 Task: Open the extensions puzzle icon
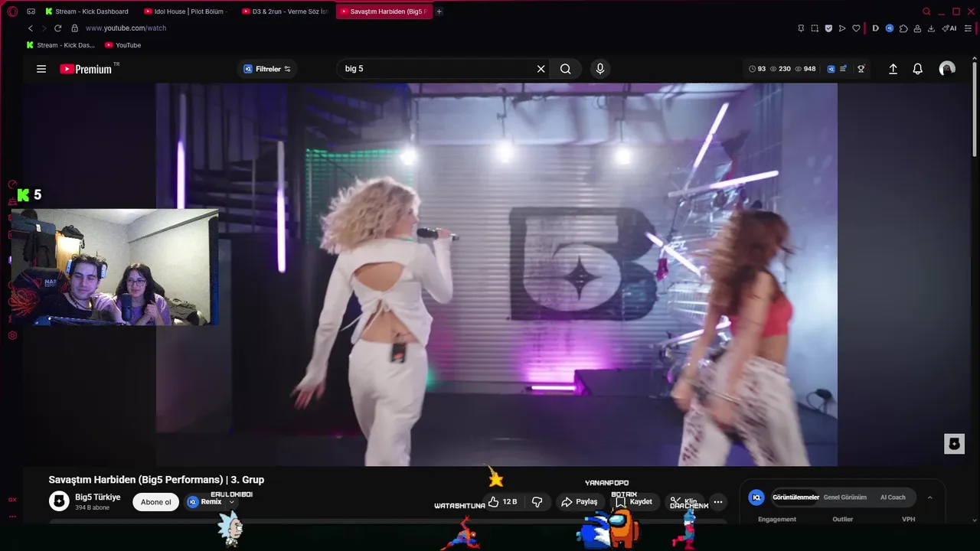pos(903,28)
